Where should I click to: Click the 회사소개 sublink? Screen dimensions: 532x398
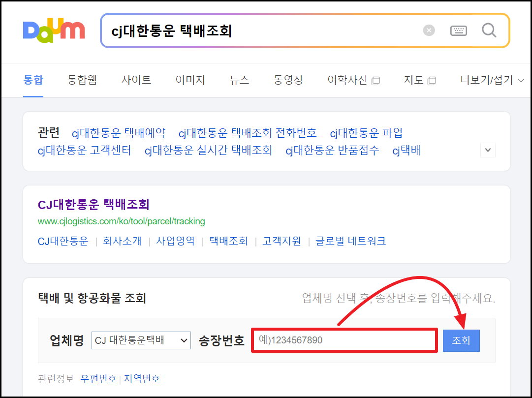pyautogui.click(x=122, y=241)
